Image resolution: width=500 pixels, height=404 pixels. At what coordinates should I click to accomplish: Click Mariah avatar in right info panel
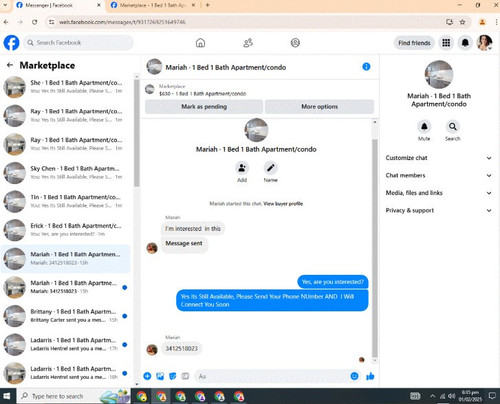(439, 74)
